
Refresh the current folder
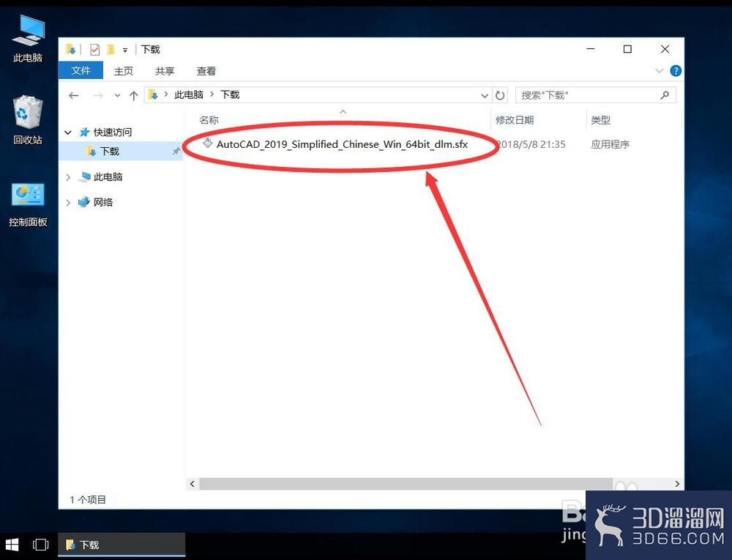click(x=500, y=96)
